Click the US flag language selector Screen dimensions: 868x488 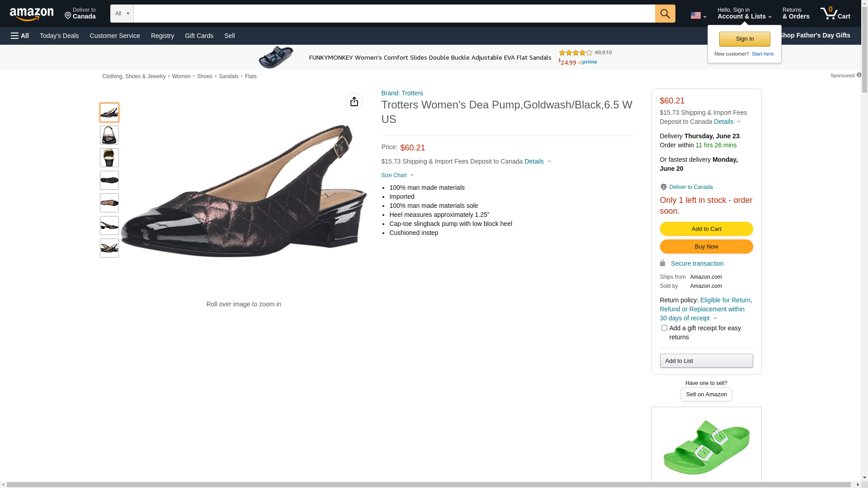tap(698, 16)
